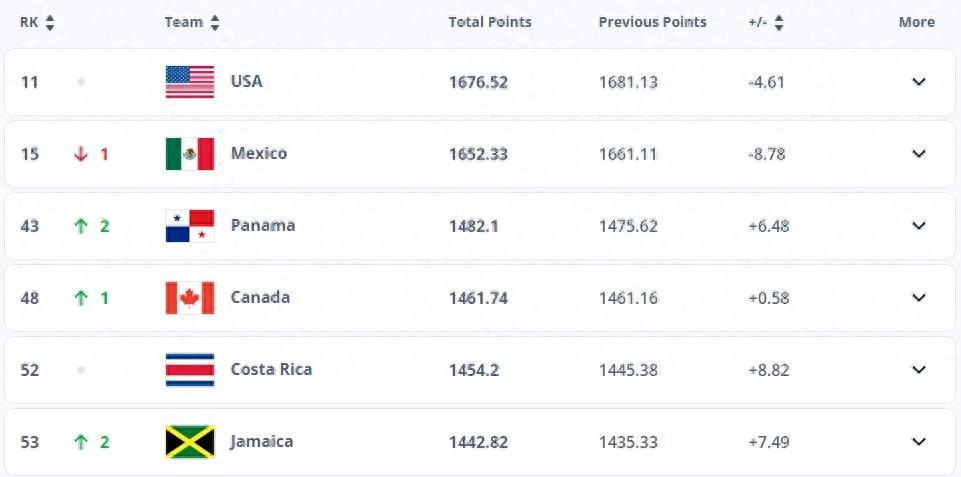This screenshot has height=477, width=961.
Task: Click the Mexico flag icon
Action: click(x=190, y=154)
